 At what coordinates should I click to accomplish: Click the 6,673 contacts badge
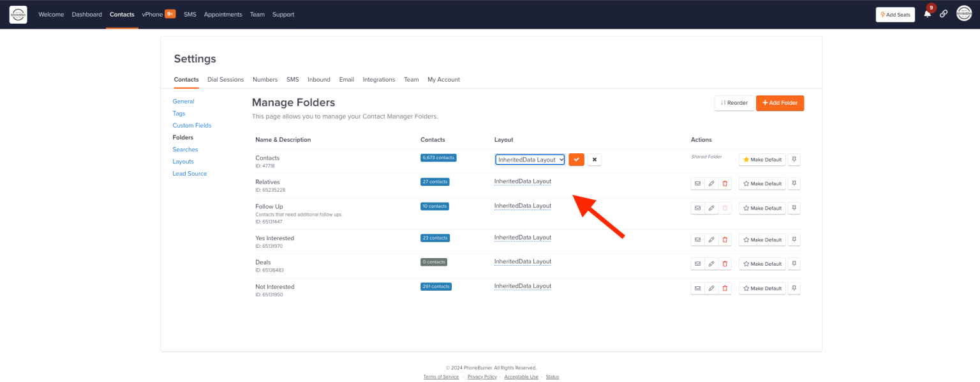coord(438,157)
